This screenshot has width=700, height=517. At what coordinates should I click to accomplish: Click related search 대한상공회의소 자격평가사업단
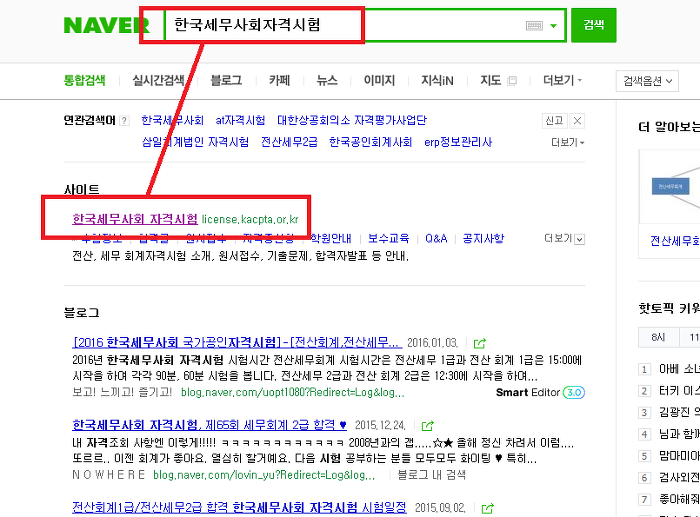pyautogui.click(x=352, y=120)
